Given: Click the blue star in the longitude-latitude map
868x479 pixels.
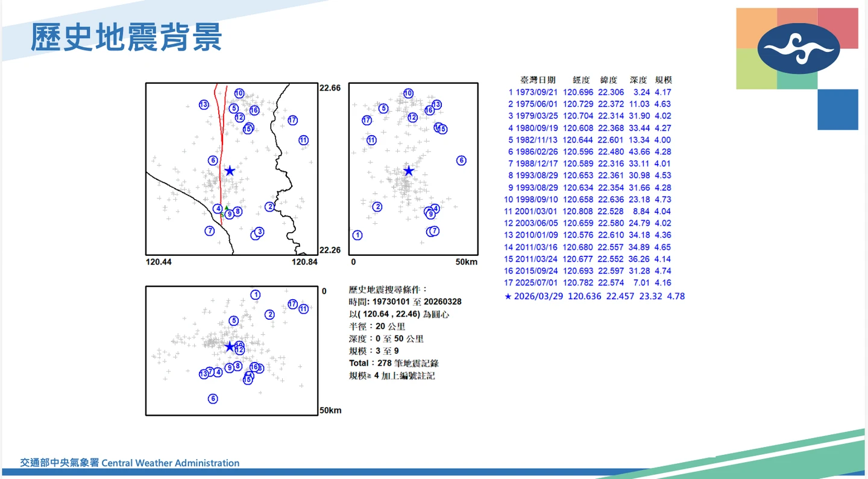Looking at the screenshot, I should click(230, 171).
